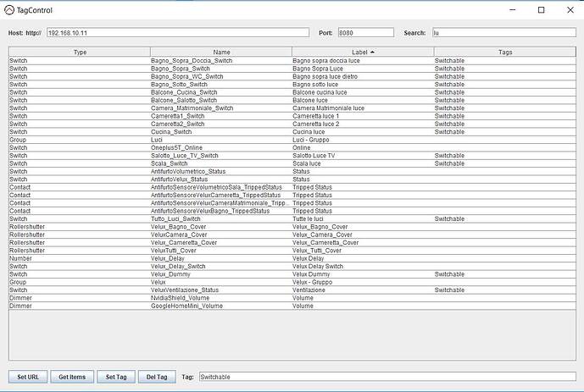Sort by the Name column header
Viewport: 584px width, 392px height.
coord(220,52)
